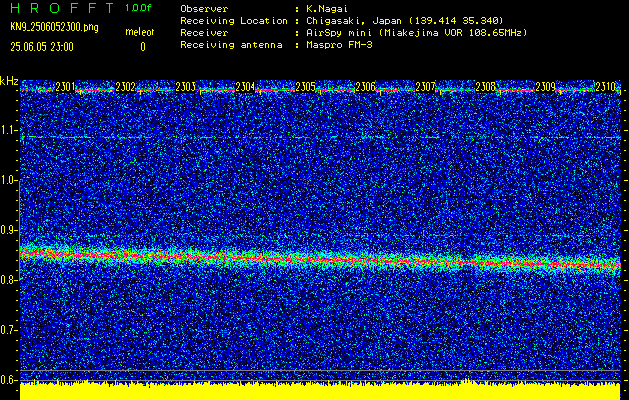The width and height of the screenshot is (629, 400).
Task: Click the 2304 time marker
Action: (x=245, y=87)
